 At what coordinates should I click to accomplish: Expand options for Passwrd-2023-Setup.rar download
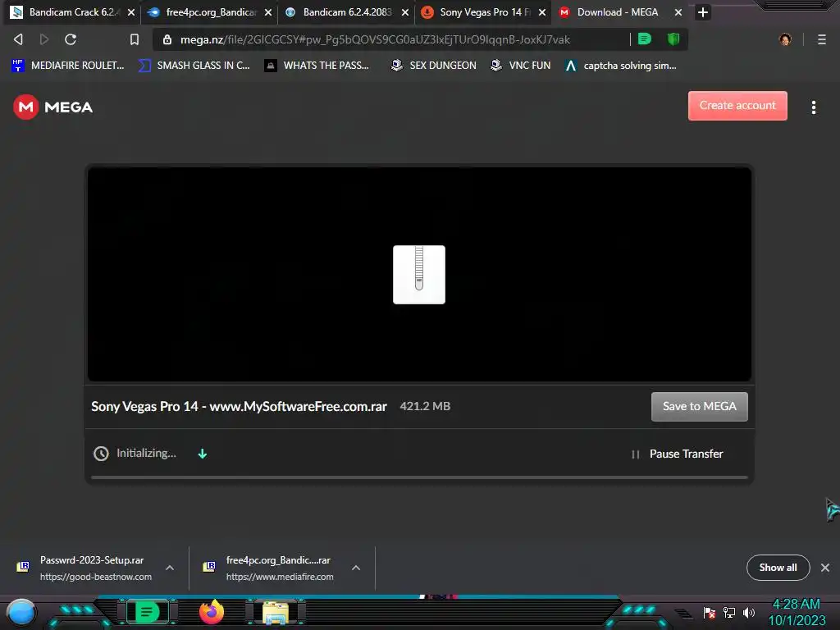coord(170,568)
